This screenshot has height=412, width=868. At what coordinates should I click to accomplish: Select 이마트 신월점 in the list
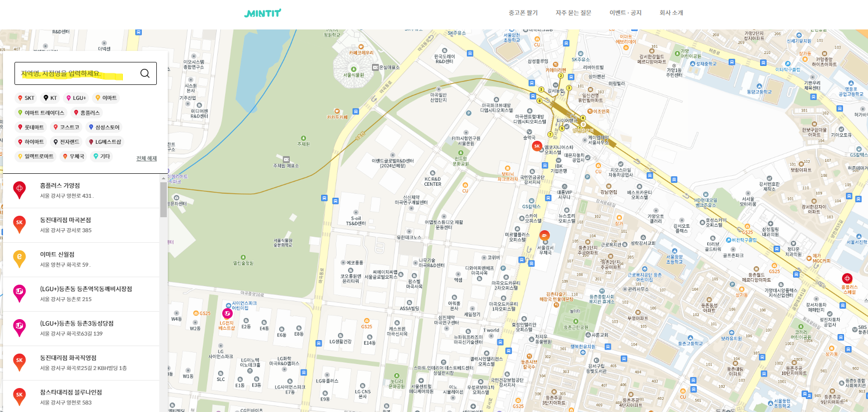(81, 260)
